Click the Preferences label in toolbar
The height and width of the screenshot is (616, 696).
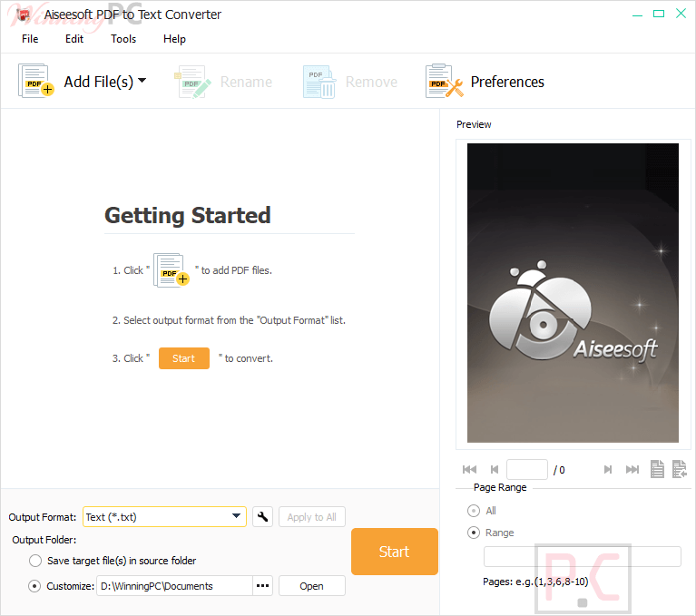507,82
